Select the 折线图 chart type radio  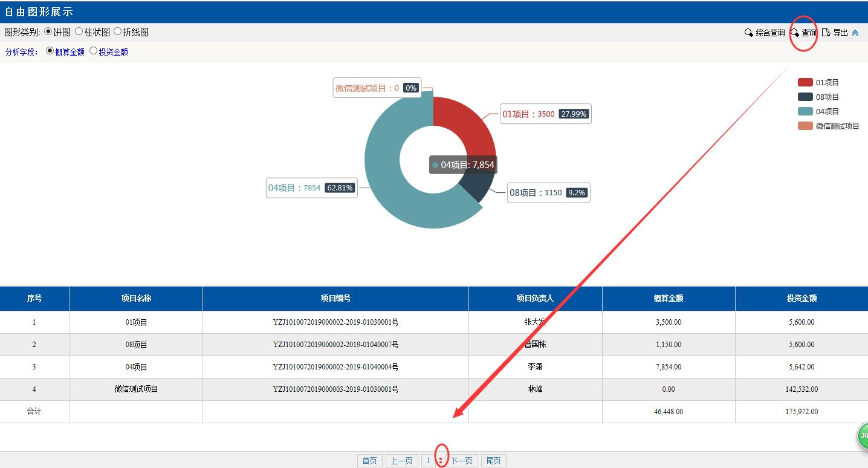pyautogui.click(x=118, y=31)
